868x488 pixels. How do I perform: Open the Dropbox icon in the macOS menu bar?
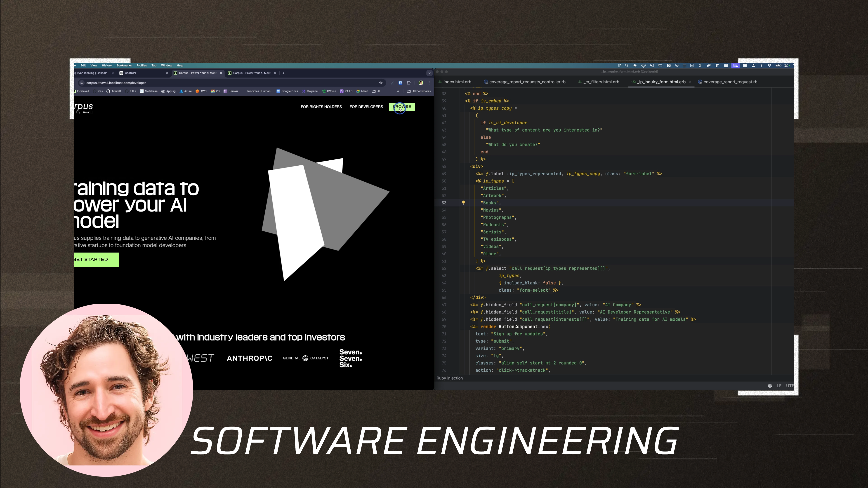point(700,66)
